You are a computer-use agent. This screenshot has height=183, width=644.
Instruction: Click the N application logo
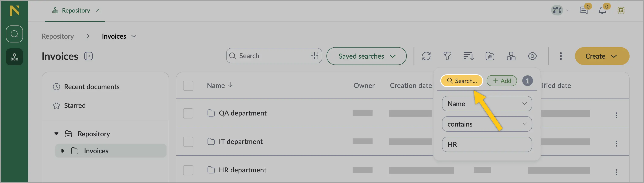(14, 10)
